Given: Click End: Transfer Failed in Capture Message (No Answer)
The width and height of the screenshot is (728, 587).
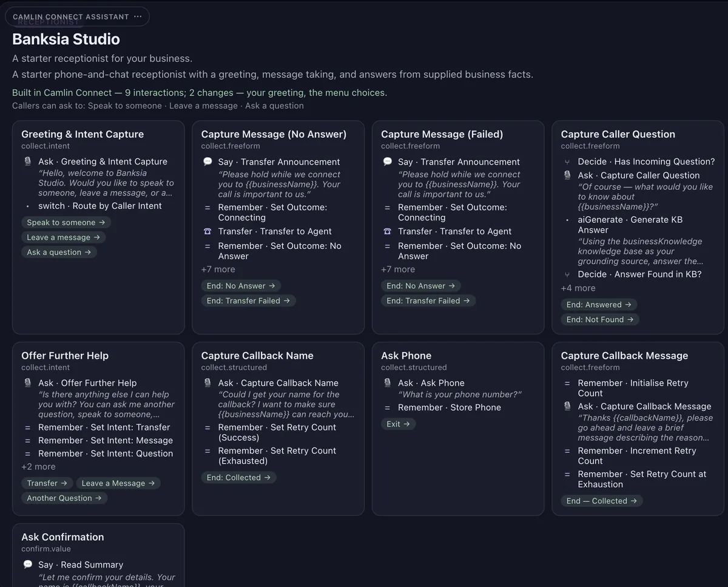Looking at the screenshot, I should (x=249, y=300).
